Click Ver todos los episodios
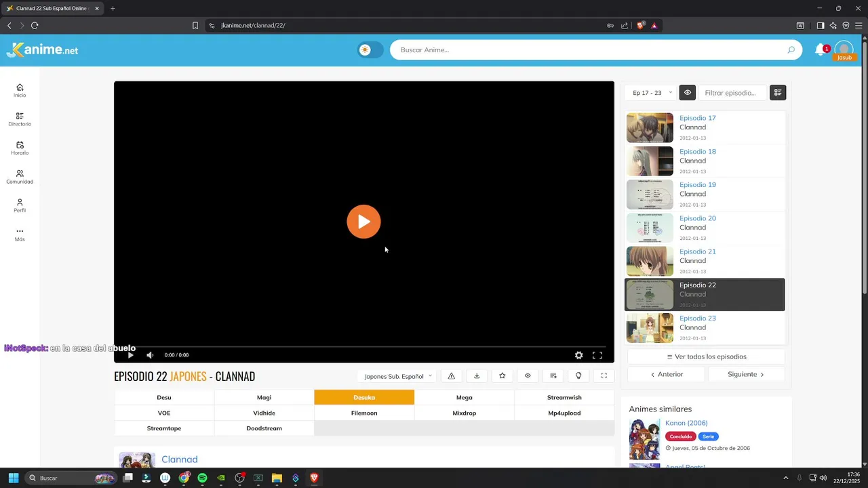 pos(706,357)
